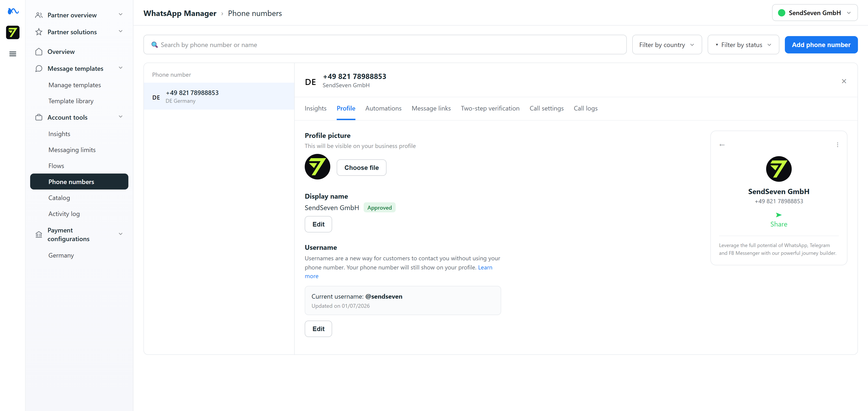Viewport: 868px width, 411px height.
Task: Switch to the Insights tab
Action: (x=315, y=108)
